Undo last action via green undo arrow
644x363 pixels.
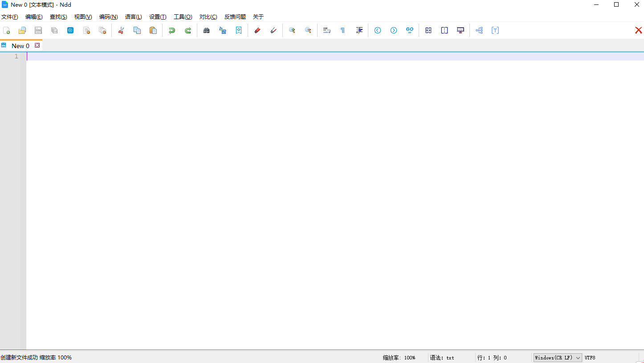172,30
